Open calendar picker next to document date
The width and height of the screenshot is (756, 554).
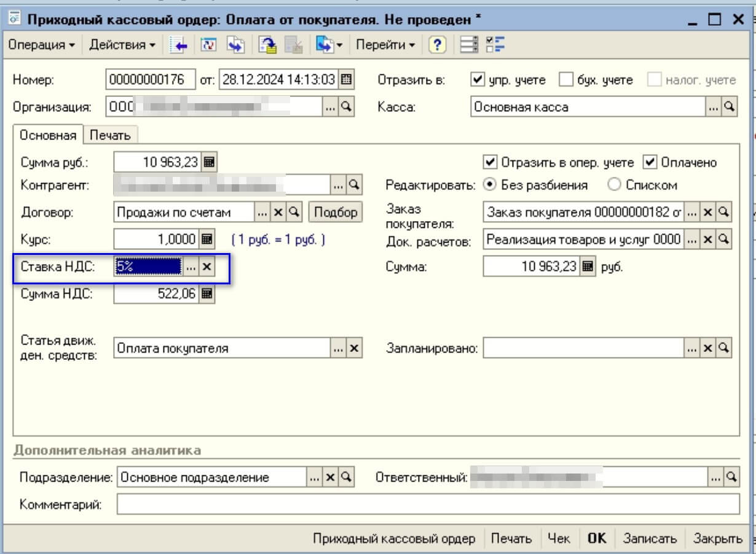pos(347,79)
